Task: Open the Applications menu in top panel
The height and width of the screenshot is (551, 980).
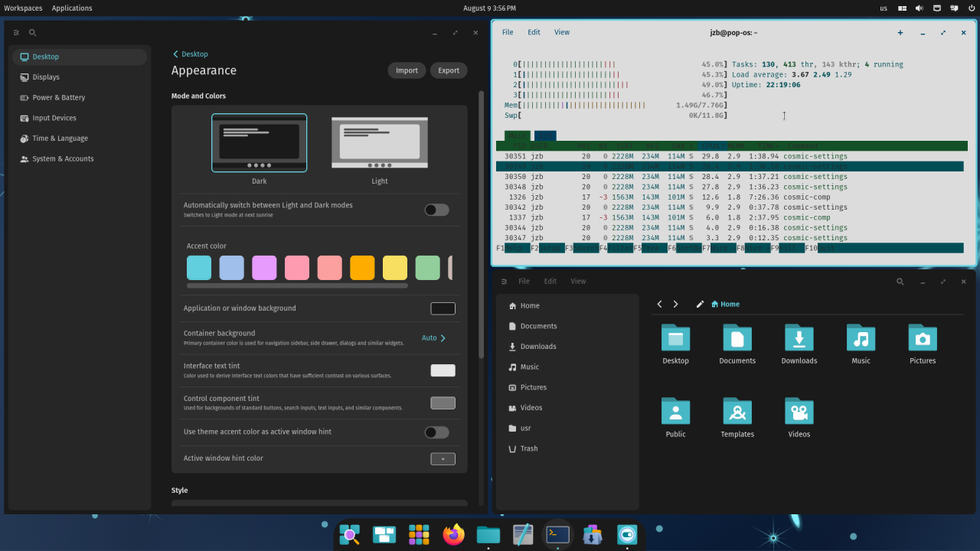Action: pos(72,8)
